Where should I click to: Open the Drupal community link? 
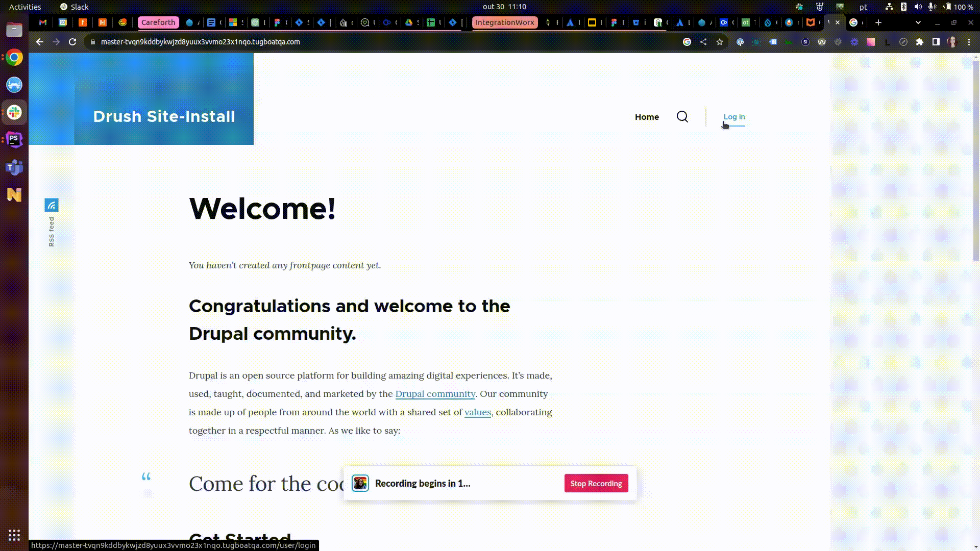pyautogui.click(x=435, y=394)
